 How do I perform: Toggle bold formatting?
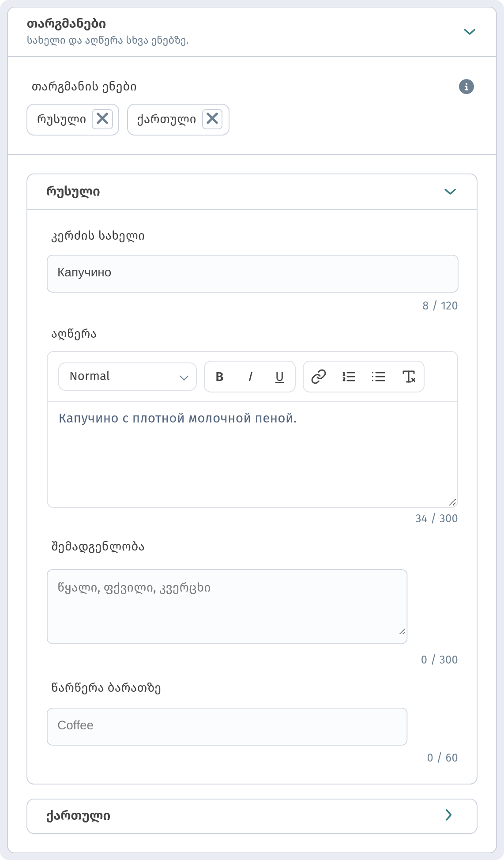(x=219, y=377)
